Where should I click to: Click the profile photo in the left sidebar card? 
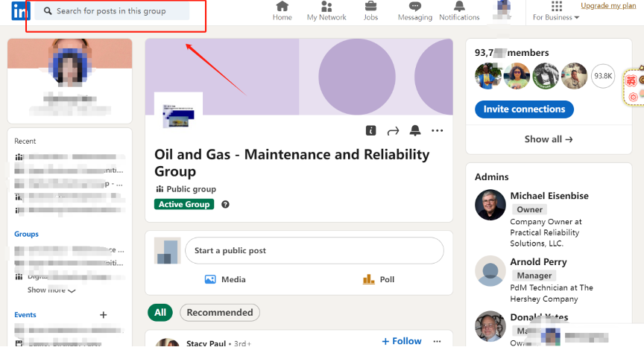pyautogui.click(x=70, y=62)
